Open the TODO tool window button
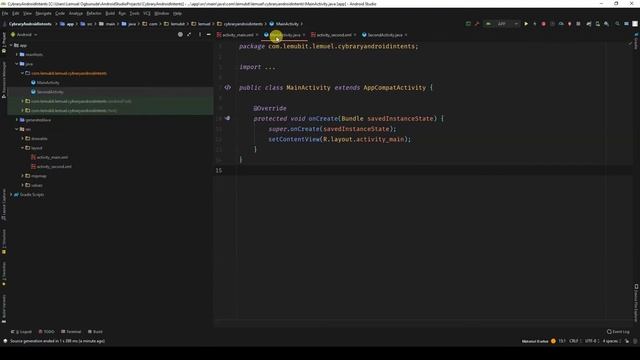 [x=47, y=331]
